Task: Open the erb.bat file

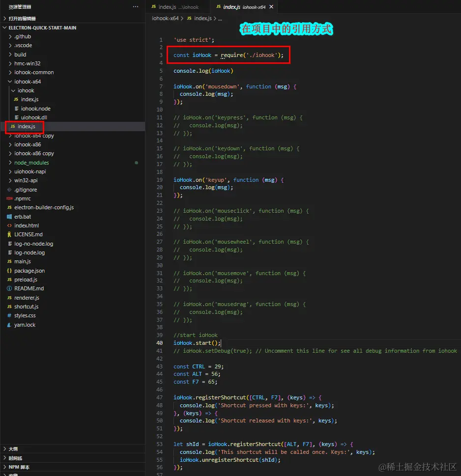Action: (x=73, y=217)
